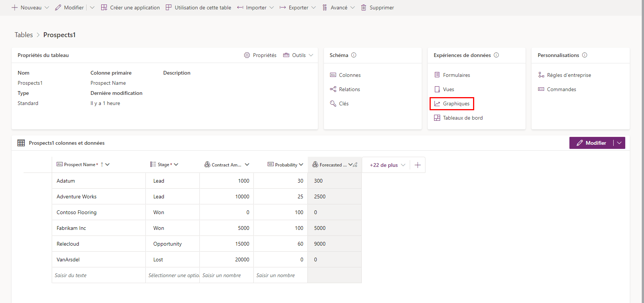Click the Personnalisations info icon
The height and width of the screenshot is (303, 644).
click(x=585, y=55)
